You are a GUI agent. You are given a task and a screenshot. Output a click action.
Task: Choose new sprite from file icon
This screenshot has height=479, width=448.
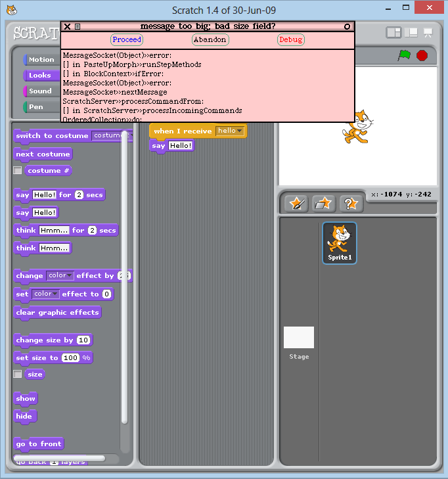coord(324,204)
